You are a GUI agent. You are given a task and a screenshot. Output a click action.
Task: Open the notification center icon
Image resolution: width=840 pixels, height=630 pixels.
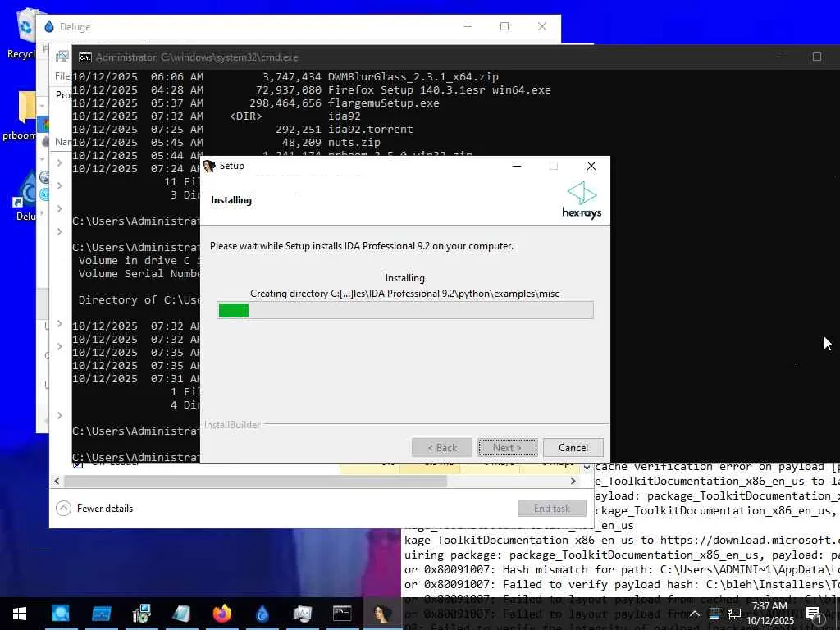pyautogui.click(x=814, y=614)
